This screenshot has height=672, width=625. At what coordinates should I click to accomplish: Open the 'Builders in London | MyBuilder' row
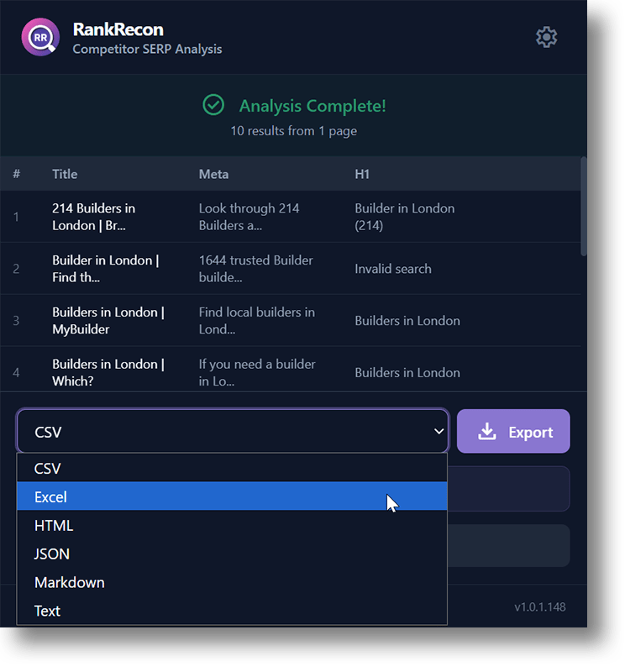pyautogui.click(x=108, y=321)
